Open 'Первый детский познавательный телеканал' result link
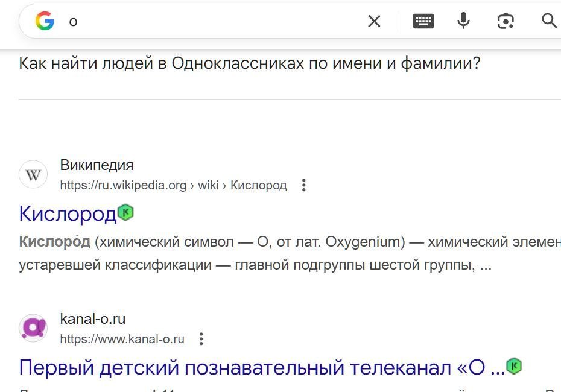 pos(262,367)
